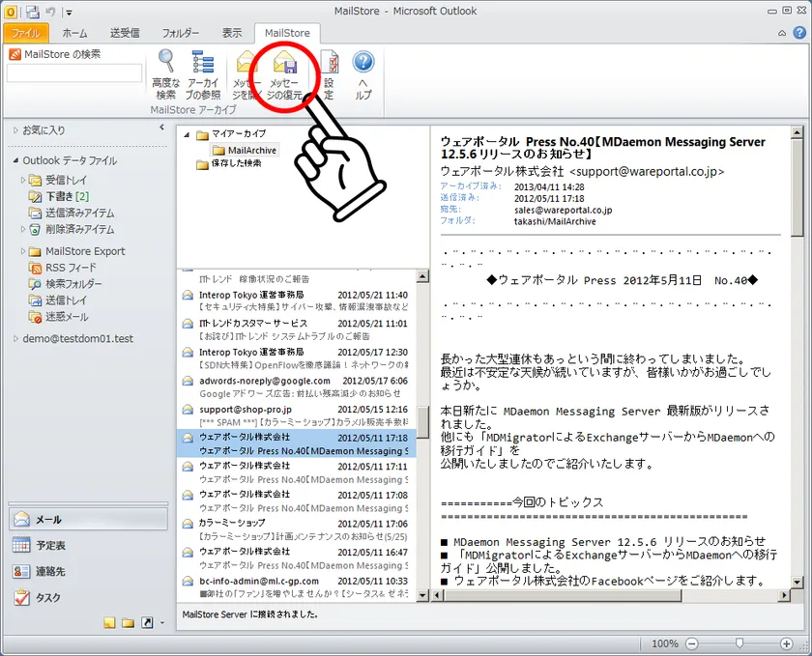Switch to 予定表 calendar view
Viewport: 812px width, 656px height.
[51, 545]
